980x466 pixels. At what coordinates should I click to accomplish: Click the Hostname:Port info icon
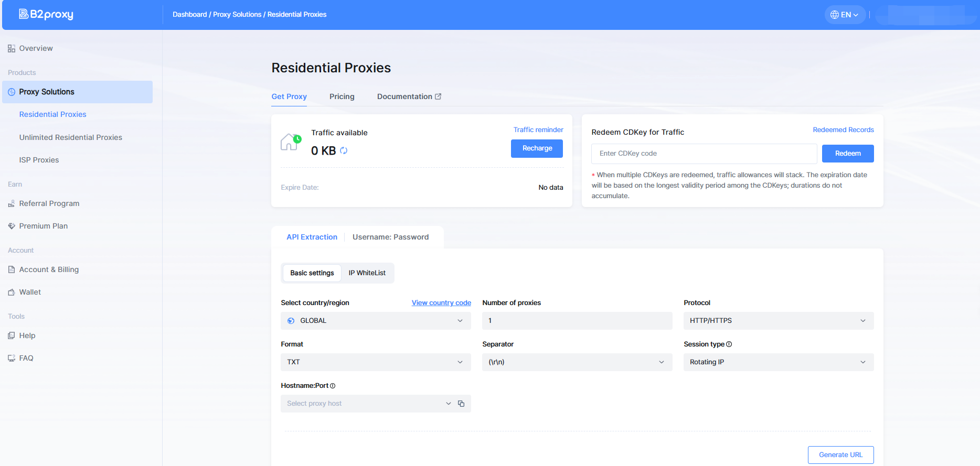point(333,386)
